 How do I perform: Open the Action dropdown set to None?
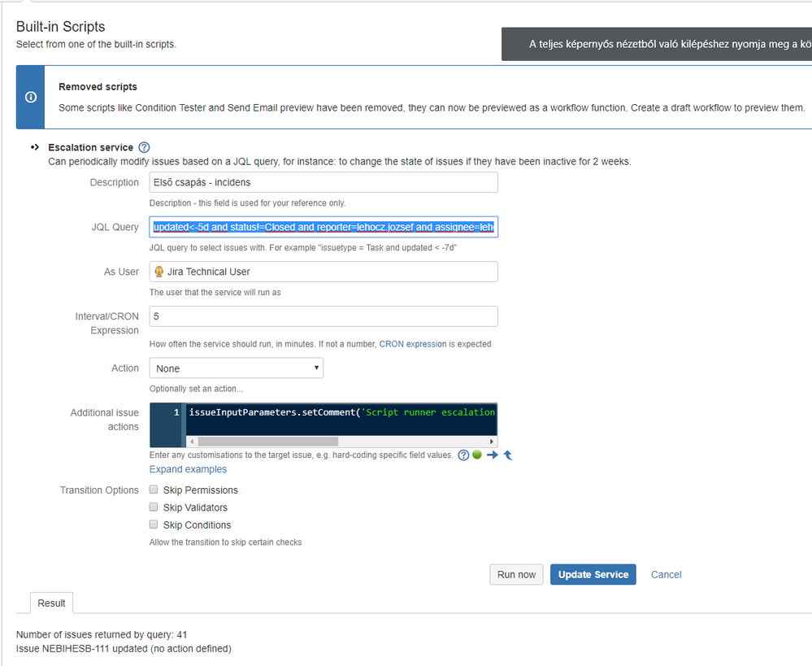pyautogui.click(x=237, y=368)
